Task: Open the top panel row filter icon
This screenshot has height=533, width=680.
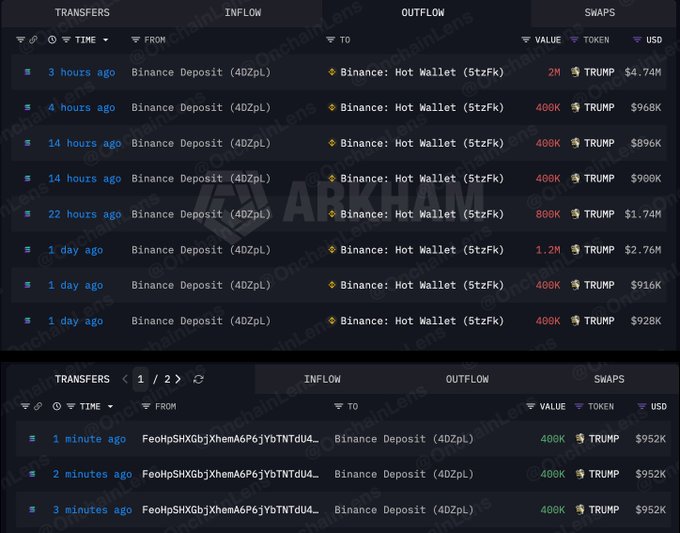Action: point(20,40)
